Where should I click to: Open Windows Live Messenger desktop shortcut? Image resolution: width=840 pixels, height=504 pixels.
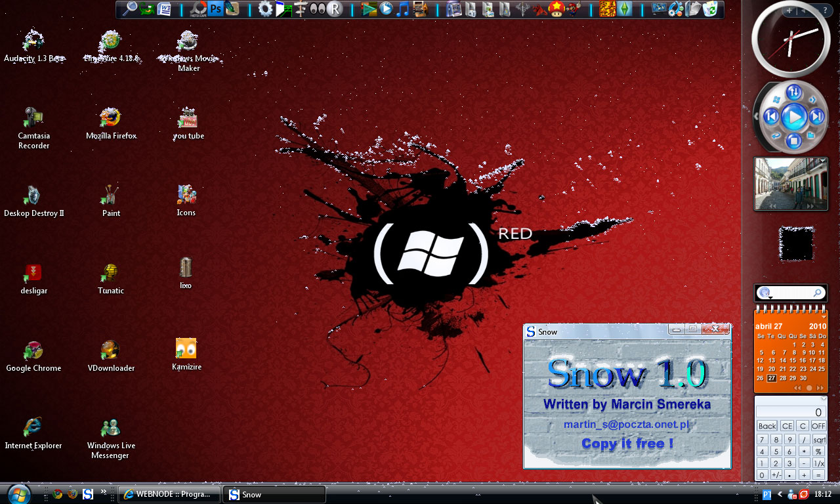[x=111, y=438]
